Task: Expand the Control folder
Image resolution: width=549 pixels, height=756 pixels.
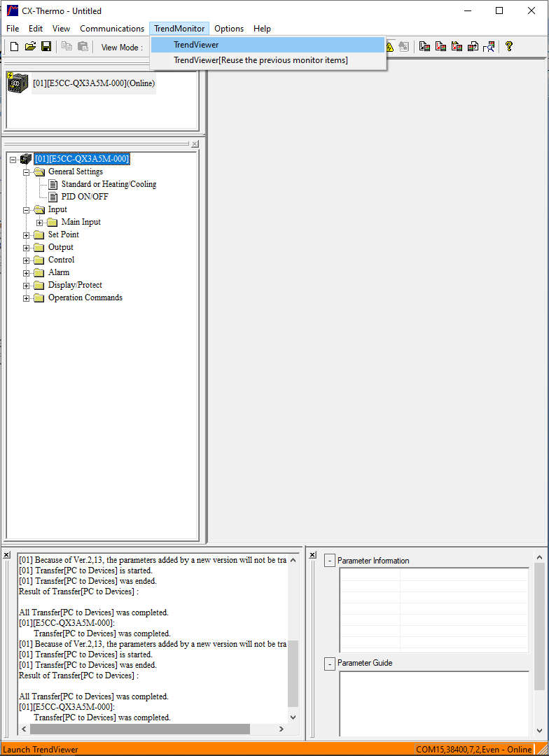Action: pyautogui.click(x=27, y=260)
